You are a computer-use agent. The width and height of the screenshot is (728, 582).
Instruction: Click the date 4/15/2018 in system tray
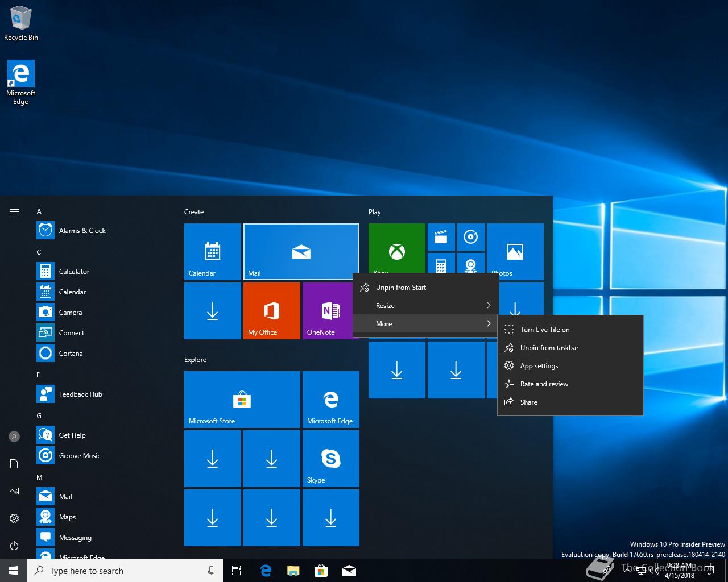[680, 575]
